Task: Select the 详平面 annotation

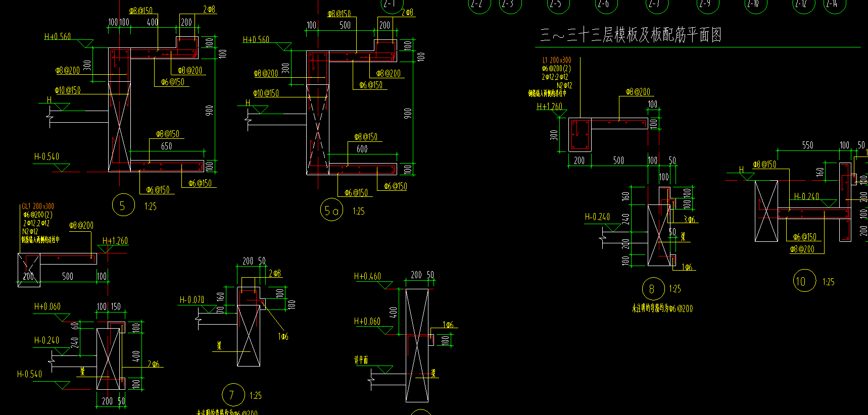Action: tap(361, 360)
